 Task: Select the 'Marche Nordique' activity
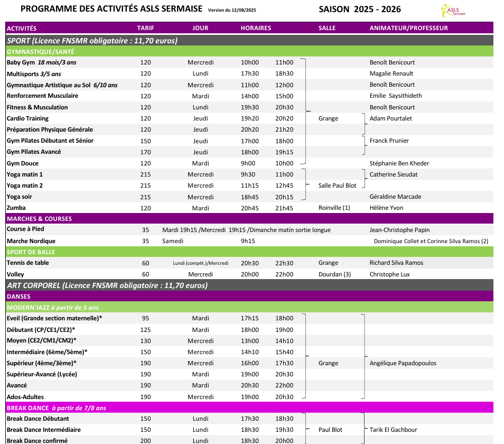click(x=31, y=241)
